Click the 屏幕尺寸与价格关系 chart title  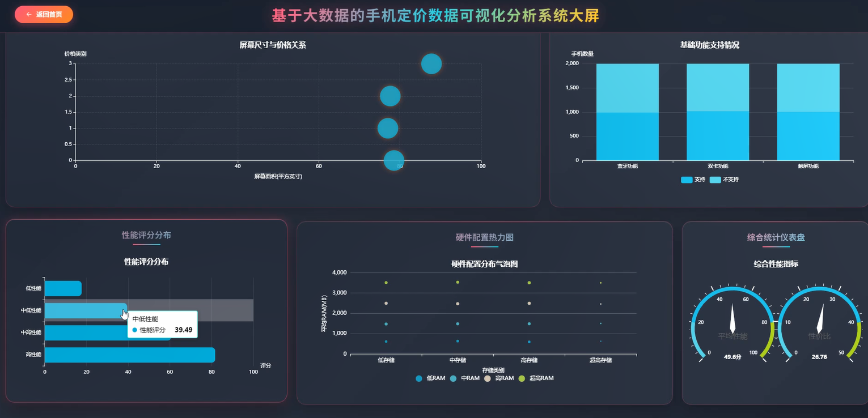273,45
